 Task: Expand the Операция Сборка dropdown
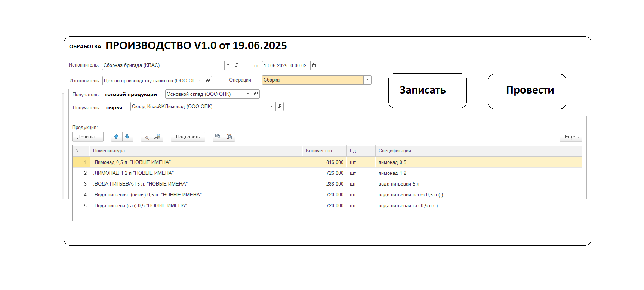367,80
